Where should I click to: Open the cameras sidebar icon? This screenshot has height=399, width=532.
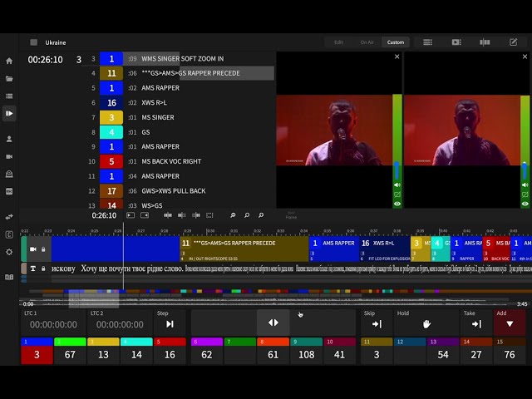tap(9, 156)
